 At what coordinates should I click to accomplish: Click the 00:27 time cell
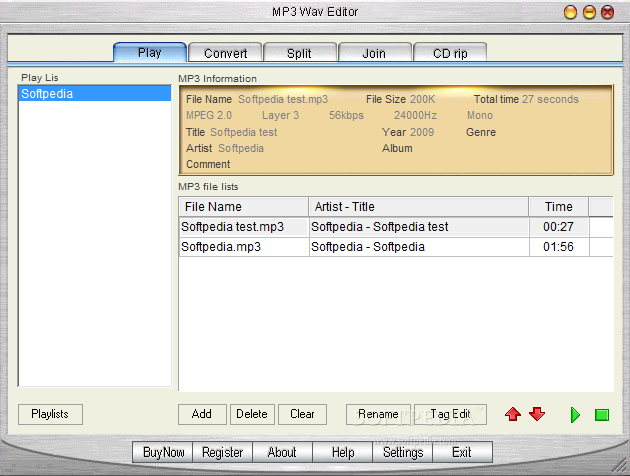click(x=558, y=227)
